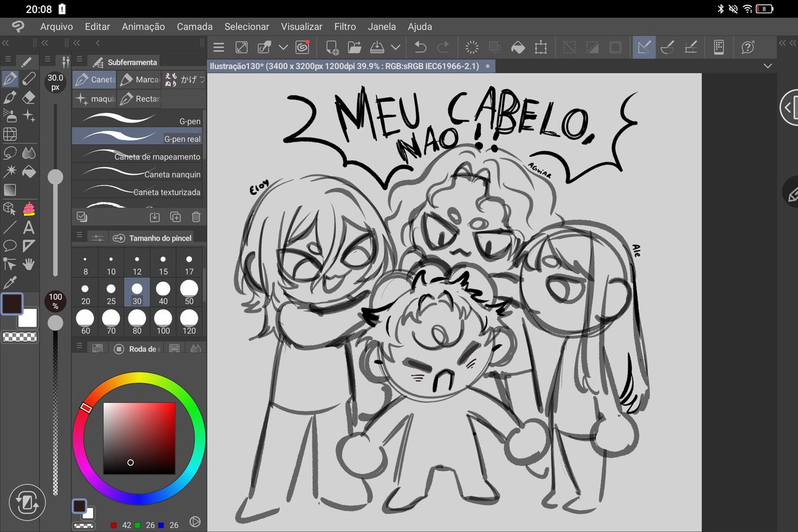This screenshot has height=532, width=798.
Task: Select the Eraser tool
Action: tap(29, 98)
